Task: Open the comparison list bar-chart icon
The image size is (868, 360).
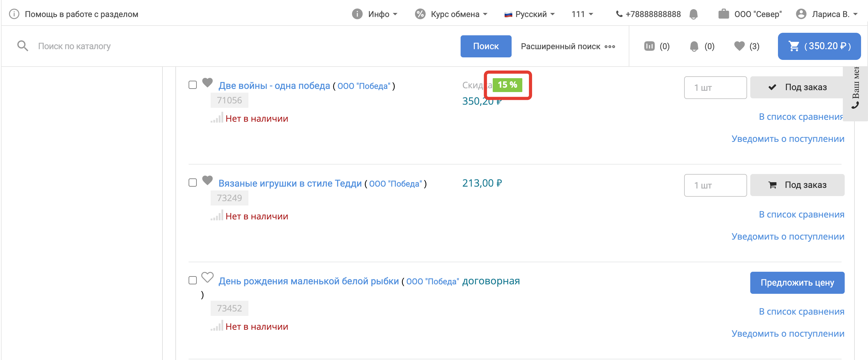Action: (x=649, y=46)
